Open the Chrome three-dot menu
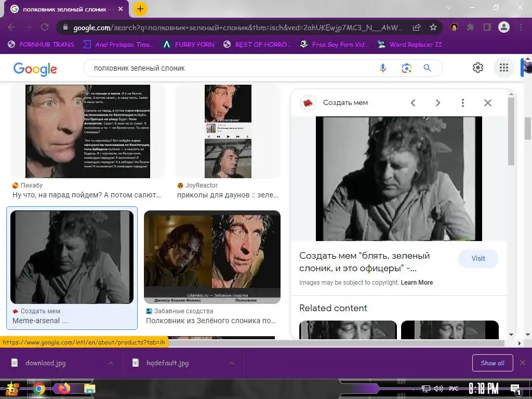 521,27
